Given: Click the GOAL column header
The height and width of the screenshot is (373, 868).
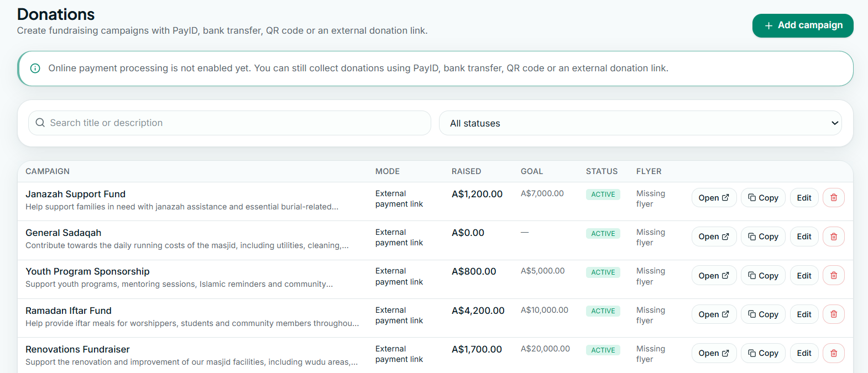Looking at the screenshot, I should pos(532,171).
